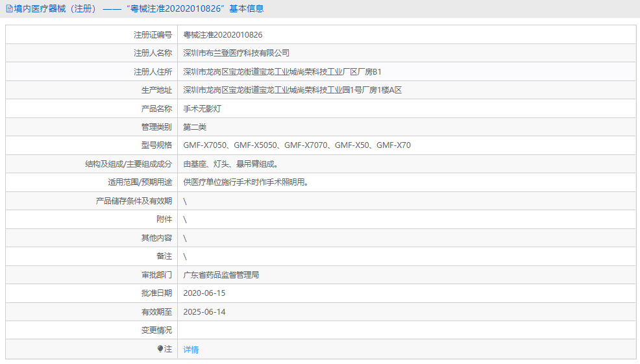The width and height of the screenshot is (640, 364).
Task: Click the 产品储存条件及有效期 label
Action: pyautogui.click(x=134, y=200)
